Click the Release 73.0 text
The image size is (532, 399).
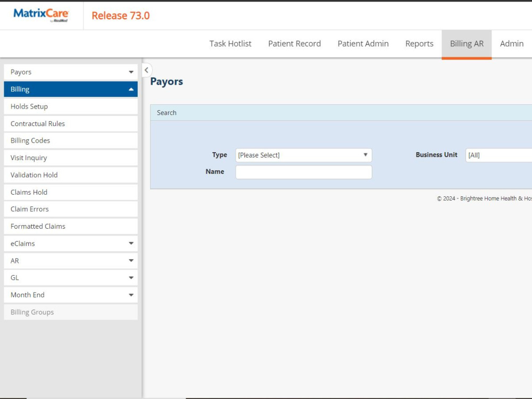pos(120,15)
